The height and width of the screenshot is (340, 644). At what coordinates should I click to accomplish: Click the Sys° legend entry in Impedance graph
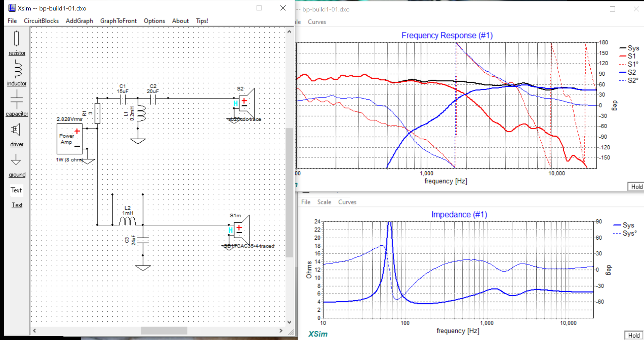point(625,233)
